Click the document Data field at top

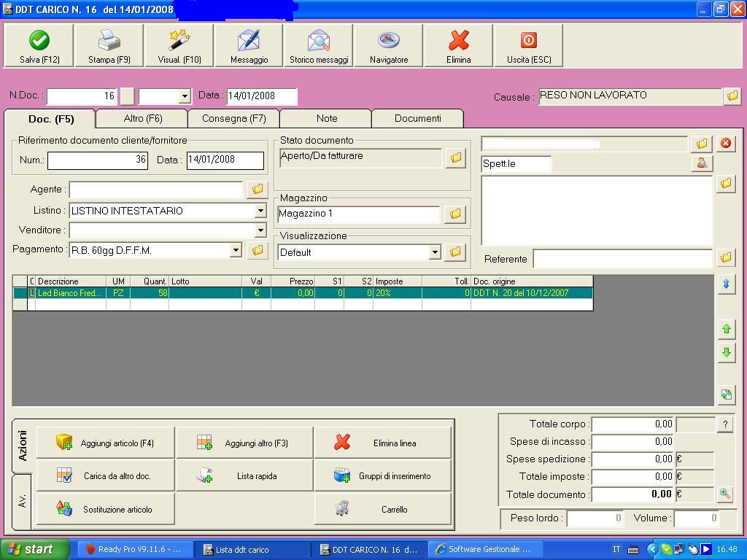click(262, 96)
